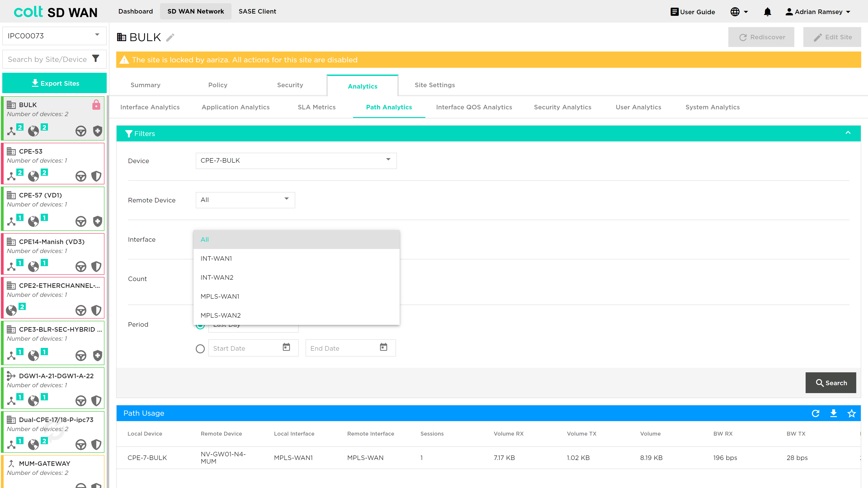The height and width of the screenshot is (488, 868).
Task: Download the Path Usage data
Action: pyautogui.click(x=833, y=413)
